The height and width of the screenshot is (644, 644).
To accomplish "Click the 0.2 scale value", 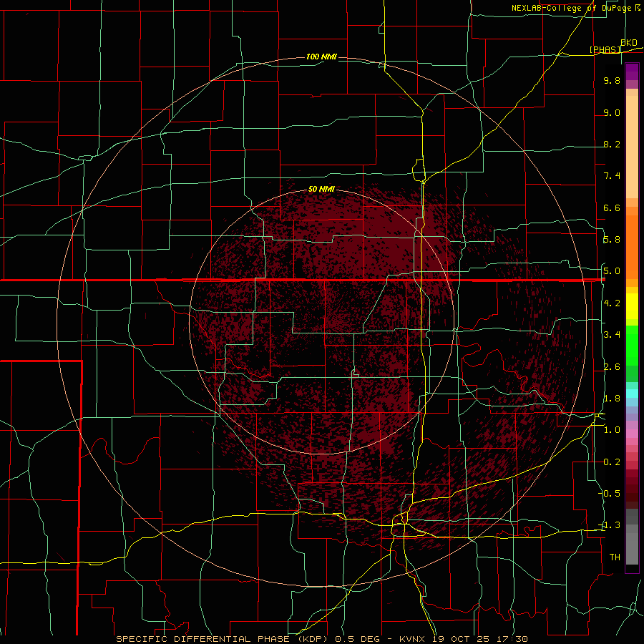I will pos(612,462).
